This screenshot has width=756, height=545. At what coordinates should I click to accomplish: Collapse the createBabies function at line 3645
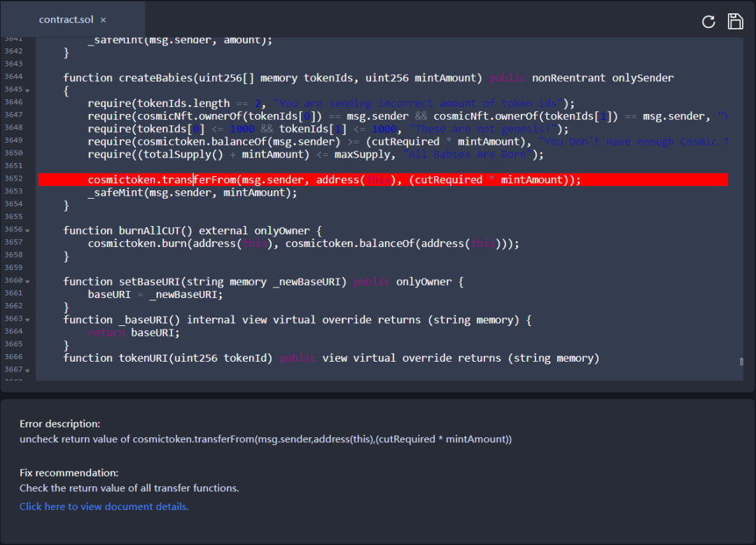tap(27, 90)
